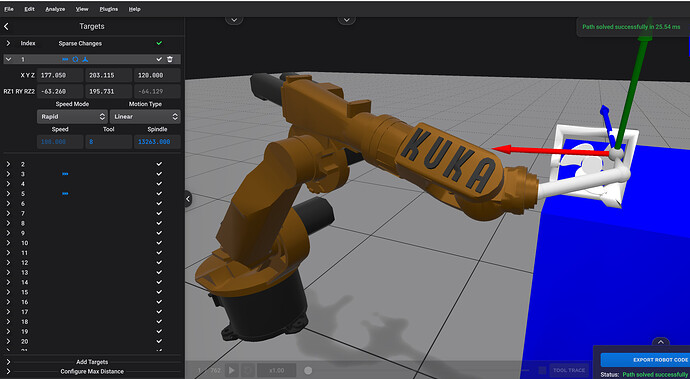The image size is (690, 379).
Task: Click Export Robot Code button
Action: click(645, 360)
